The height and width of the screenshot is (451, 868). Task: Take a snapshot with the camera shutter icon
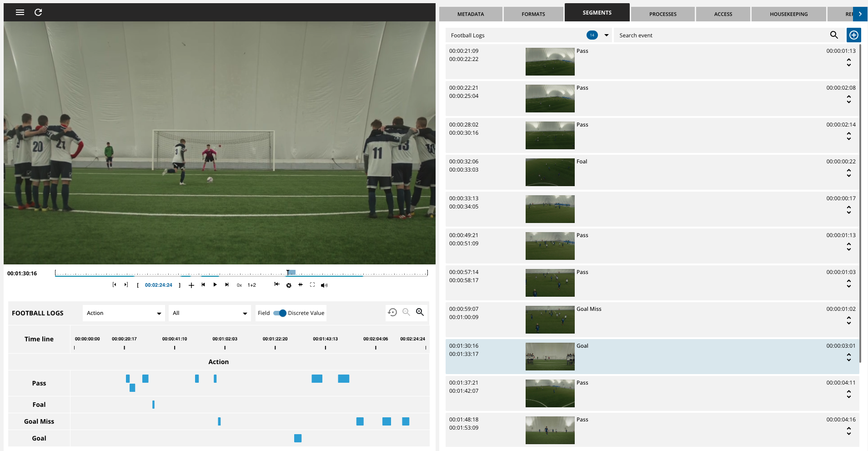pos(289,285)
